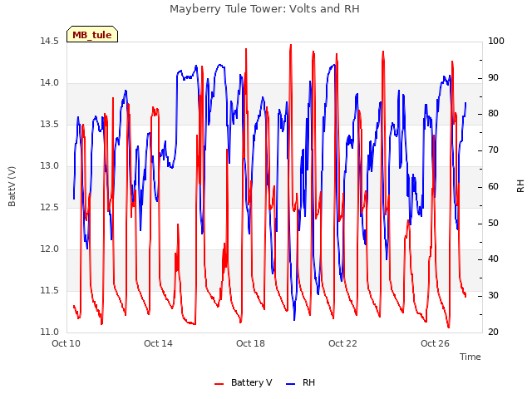Click the 50 right axis value
The width and height of the screenshot is (532, 399).
[x=493, y=224]
